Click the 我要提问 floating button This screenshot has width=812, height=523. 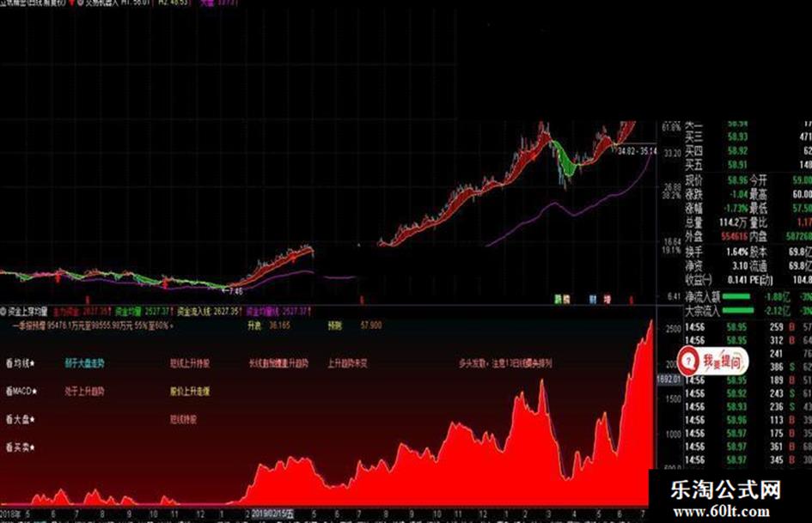pyautogui.click(x=714, y=361)
